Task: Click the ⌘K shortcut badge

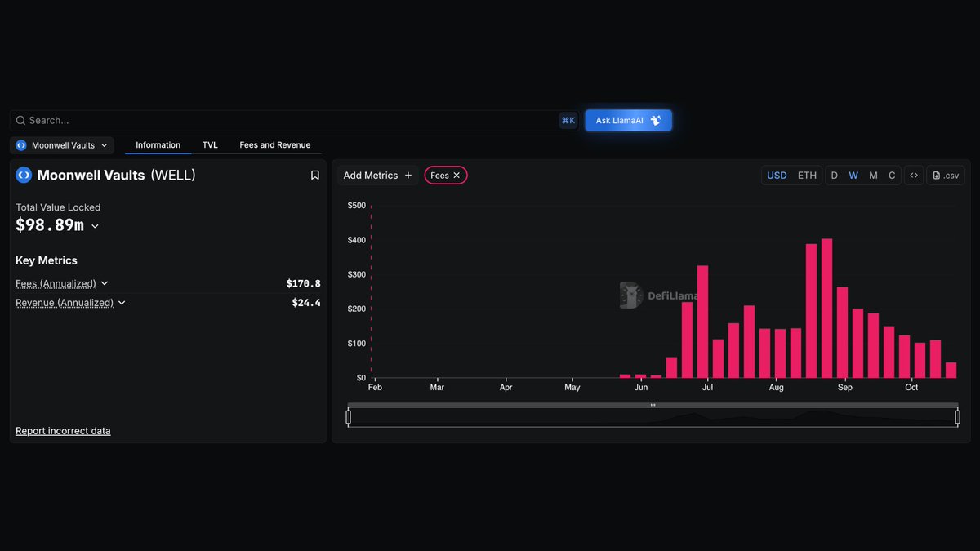Action: tap(568, 121)
